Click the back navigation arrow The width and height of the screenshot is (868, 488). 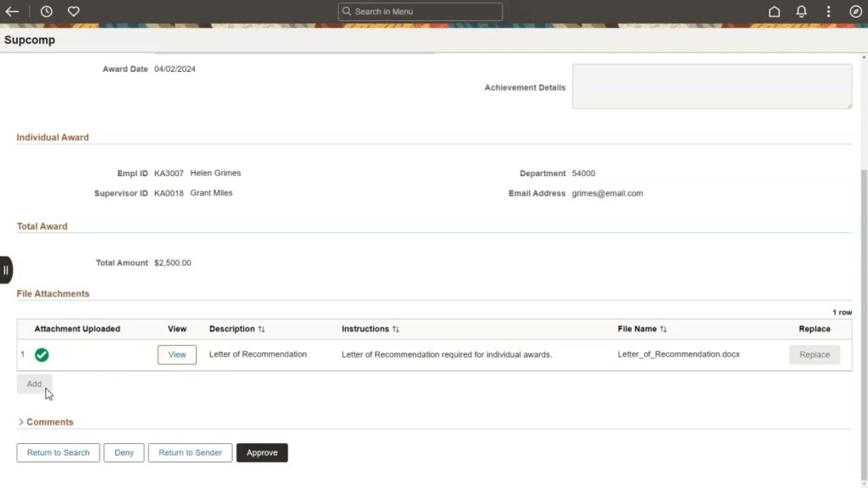point(11,11)
